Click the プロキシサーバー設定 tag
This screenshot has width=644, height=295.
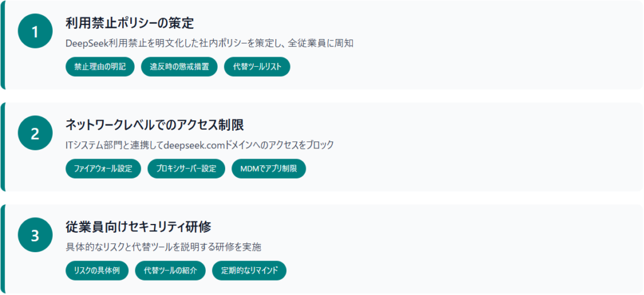point(186,169)
